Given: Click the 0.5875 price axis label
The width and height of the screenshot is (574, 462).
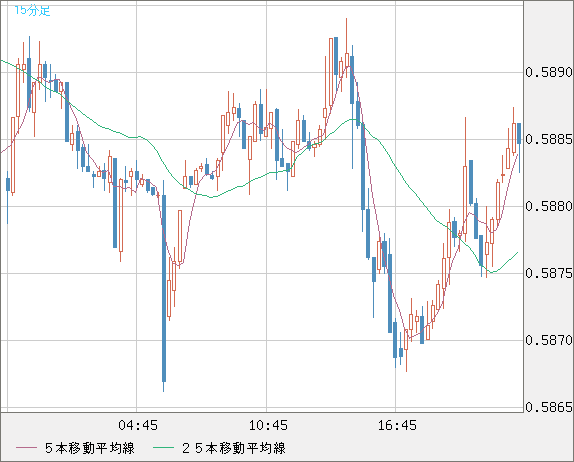Looking at the screenshot, I should [x=549, y=273].
